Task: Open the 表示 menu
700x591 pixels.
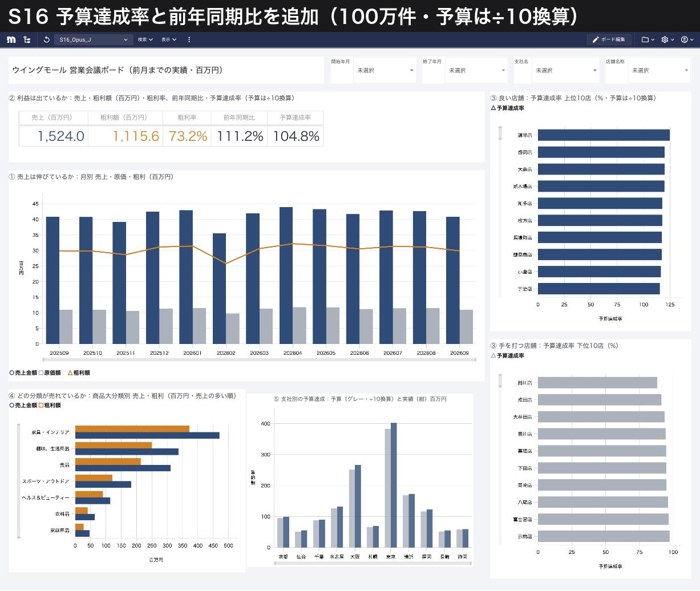Action: pos(169,39)
